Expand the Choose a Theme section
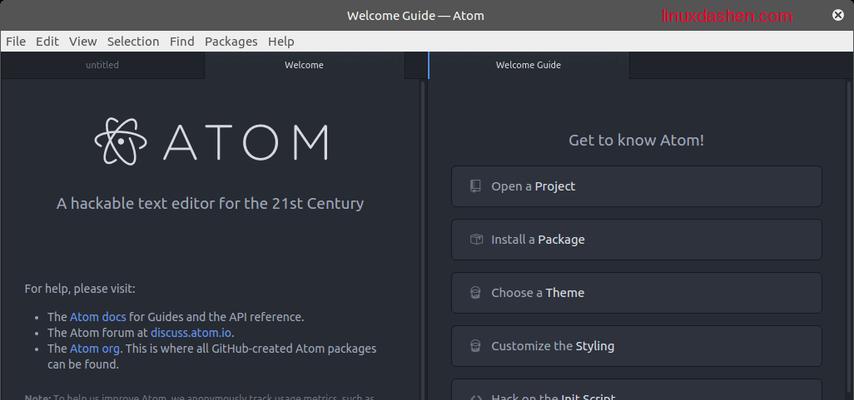 pos(637,293)
